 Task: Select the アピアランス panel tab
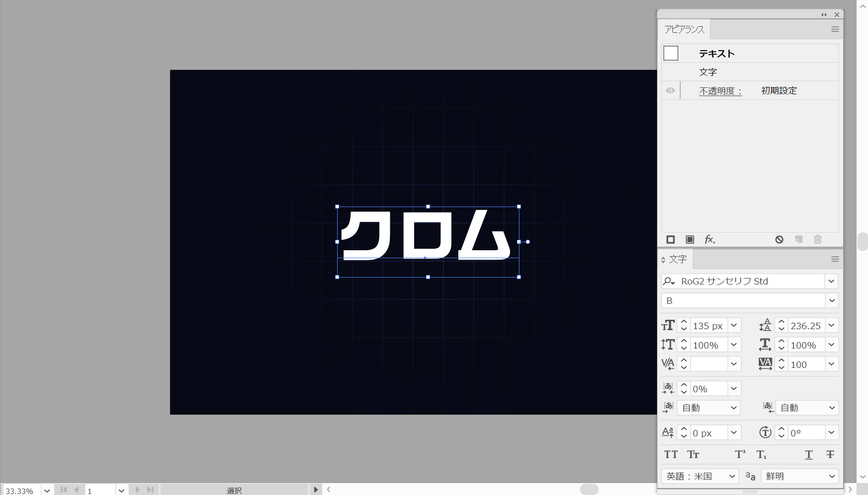coord(684,29)
